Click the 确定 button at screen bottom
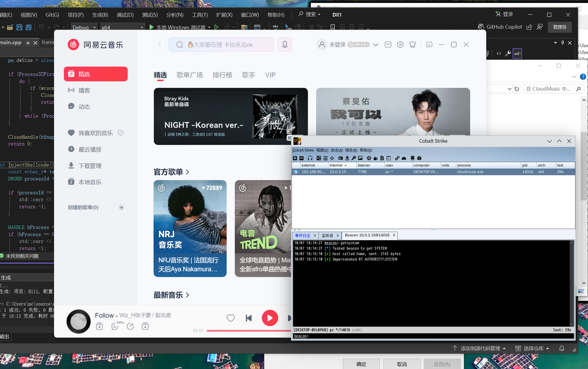 point(362,364)
